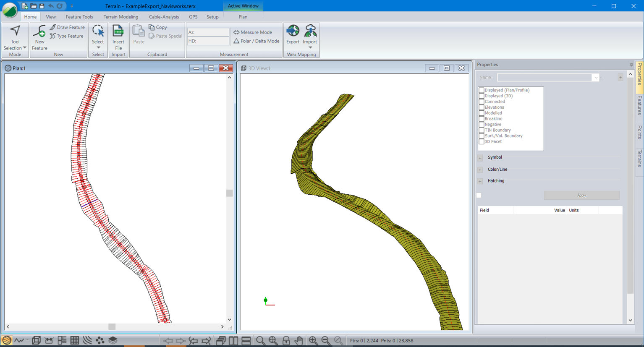Viewport: 644px width, 347px height.
Task: Open the feature Name combo box dropdown
Action: click(595, 78)
